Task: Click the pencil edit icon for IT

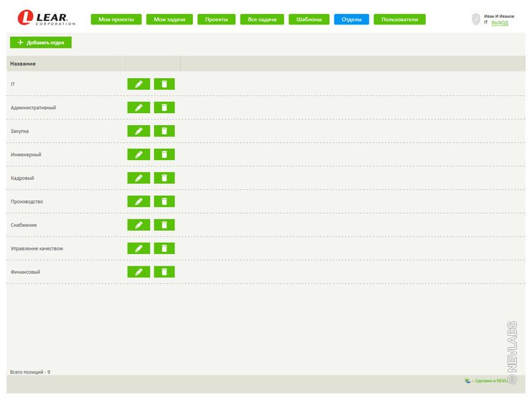Action: tap(138, 84)
